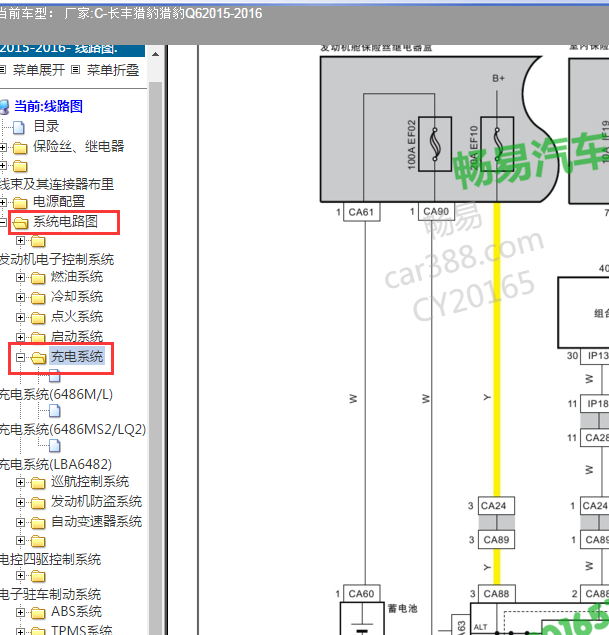The image size is (609, 635).
Task: Click page icon above 充电系统(LBA6482)
Action: [55, 446]
